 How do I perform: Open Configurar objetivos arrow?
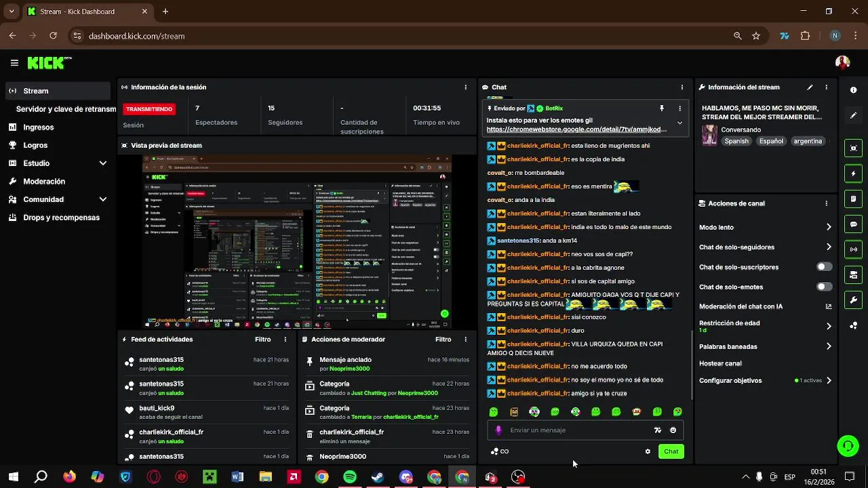(829, 381)
